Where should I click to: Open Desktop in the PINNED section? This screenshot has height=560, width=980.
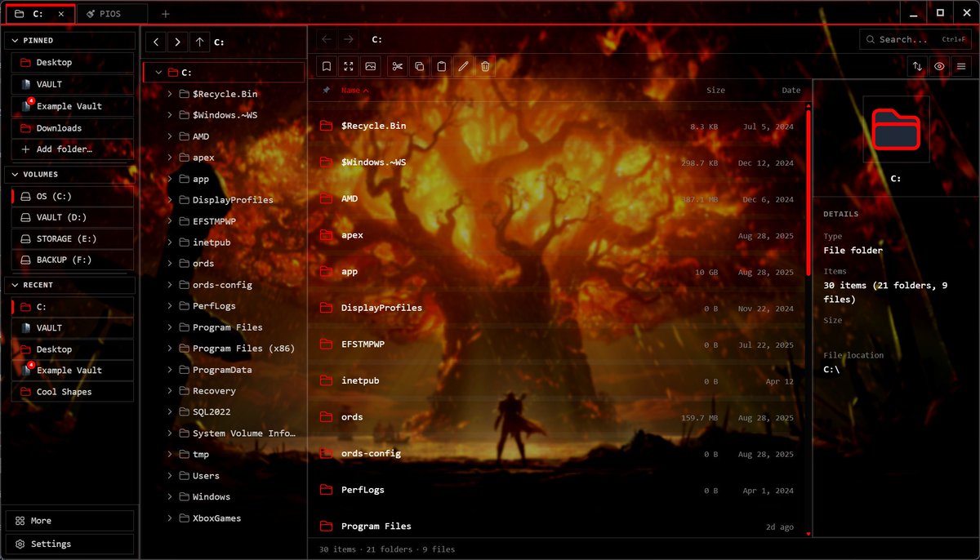73,62
